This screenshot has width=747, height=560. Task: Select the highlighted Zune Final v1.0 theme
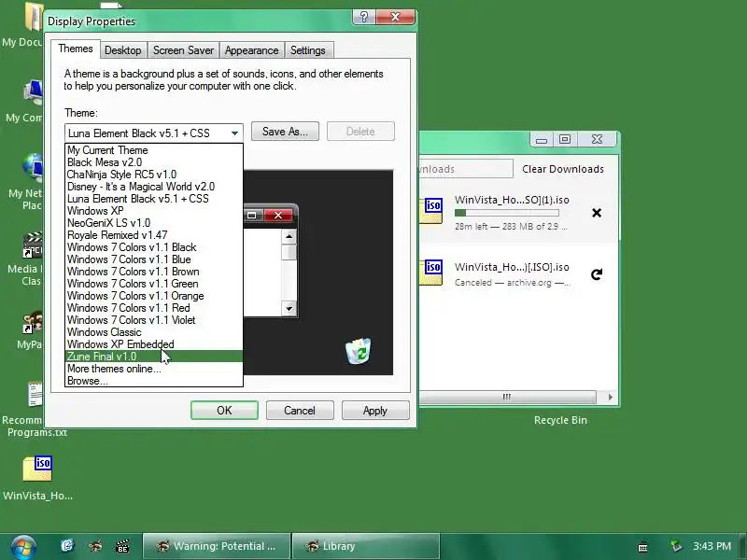(x=154, y=357)
